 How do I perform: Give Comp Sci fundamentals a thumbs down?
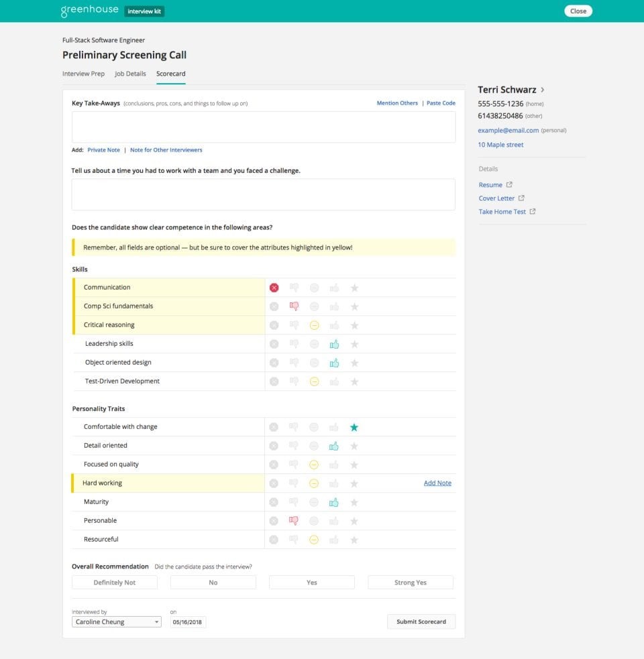tap(294, 306)
